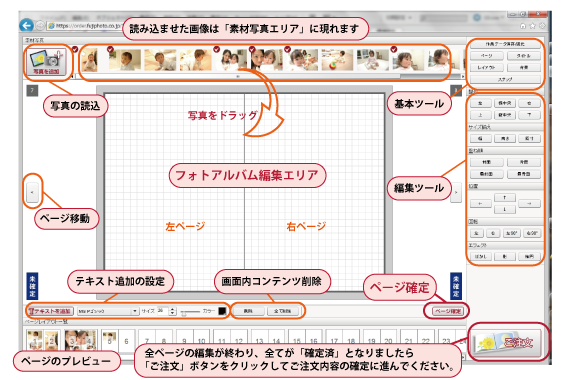Toggle check mark on mother close-up photo
Screen dimensions: 570x380
252,49
